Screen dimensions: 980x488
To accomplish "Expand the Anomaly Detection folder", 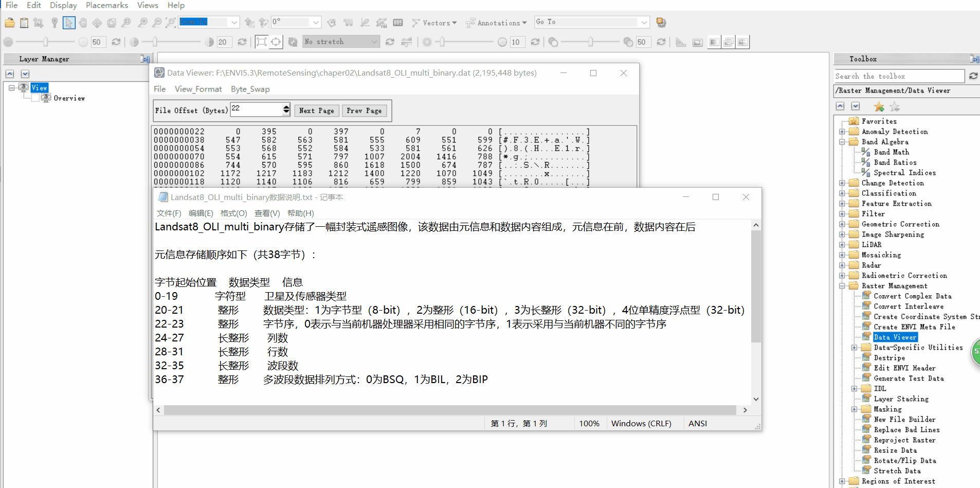I will pos(842,132).
